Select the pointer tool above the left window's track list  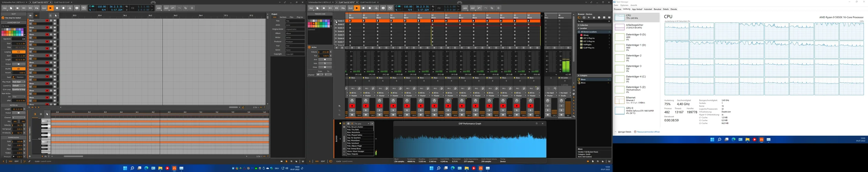point(56,15)
